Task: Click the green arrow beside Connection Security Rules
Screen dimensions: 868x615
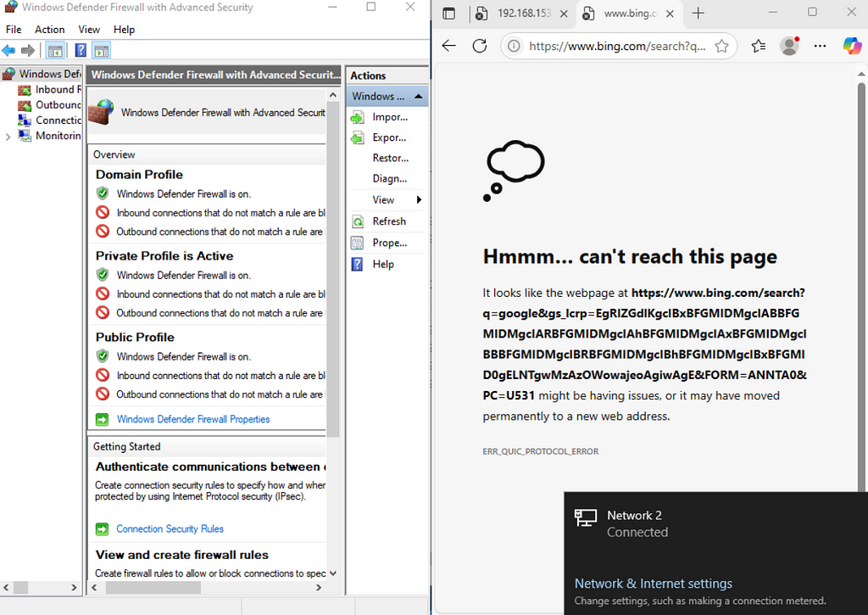Action: pyautogui.click(x=103, y=529)
